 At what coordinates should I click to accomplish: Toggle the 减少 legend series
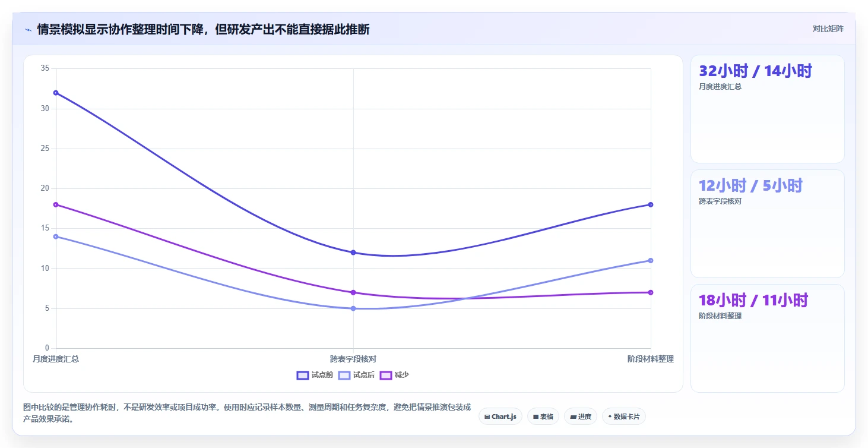[x=394, y=375]
